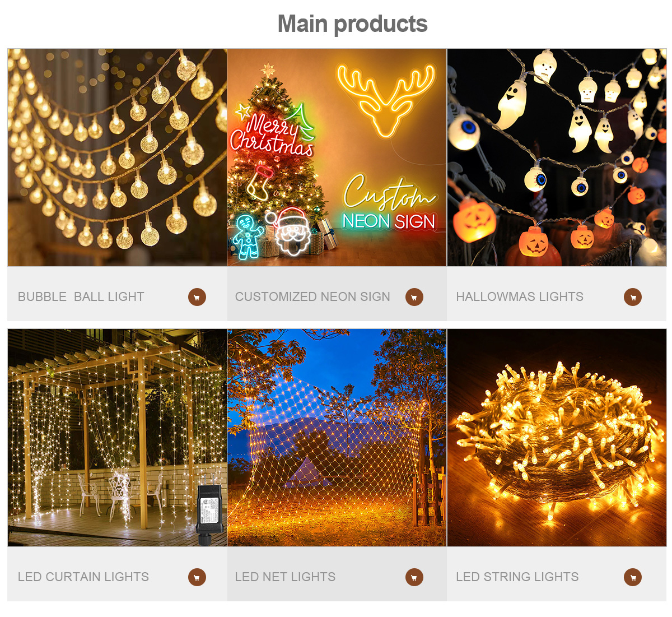Open the BUBBLE BALL LIGHT product link
Viewport: 672px width, 617px height.
(81, 297)
